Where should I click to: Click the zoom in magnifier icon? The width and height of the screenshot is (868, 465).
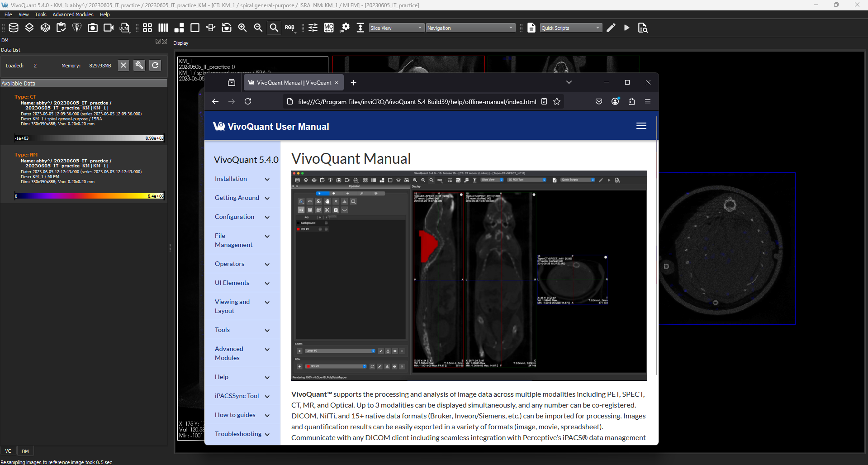tap(242, 28)
